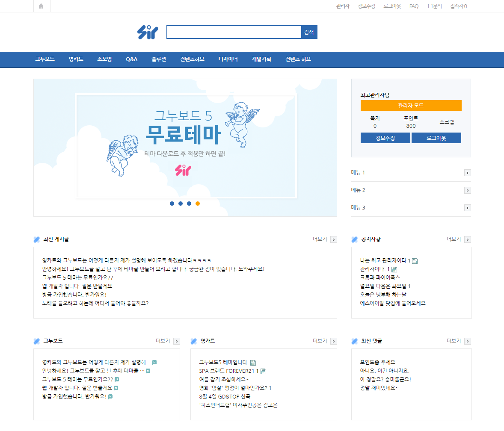504x431 pixels.
Task: Select 솔루션 from the top navigation
Action: (x=158, y=59)
